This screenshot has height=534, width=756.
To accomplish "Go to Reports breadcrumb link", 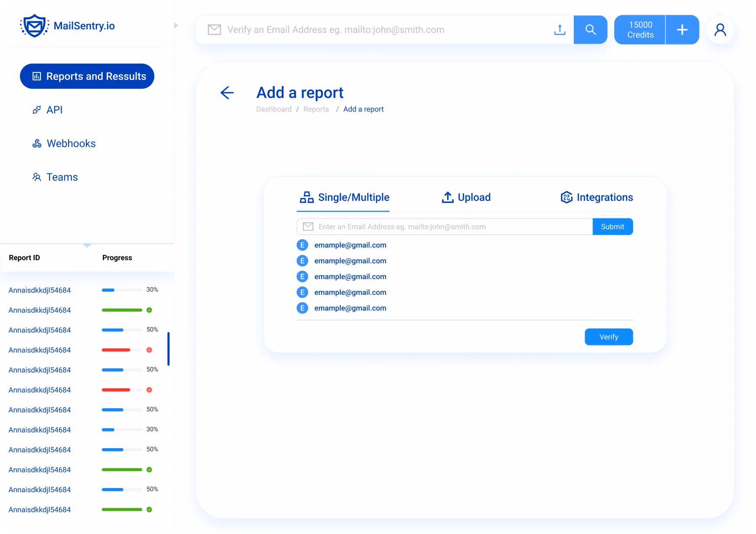I will pos(316,109).
